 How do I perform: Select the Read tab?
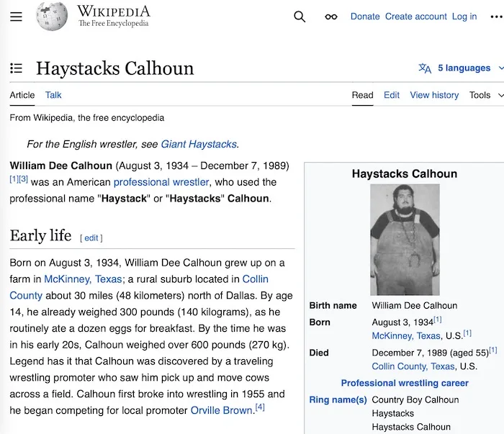pos(363,95)
